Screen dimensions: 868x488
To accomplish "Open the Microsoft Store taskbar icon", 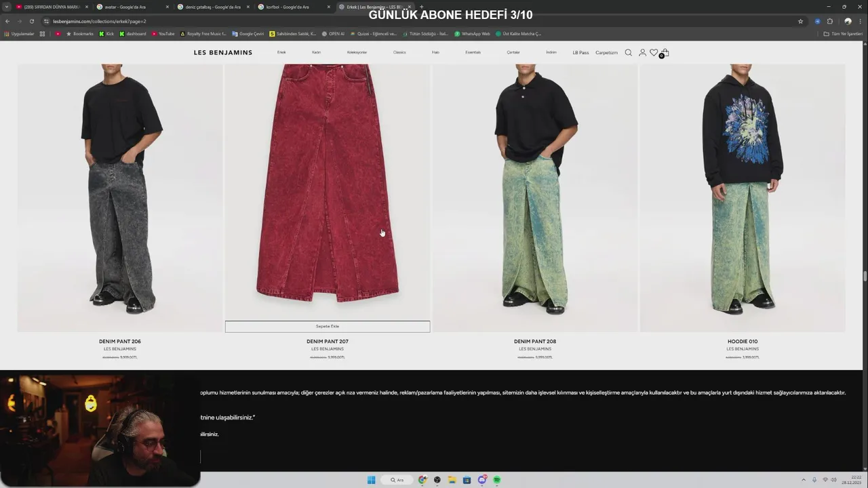I will [x=467, y=480].
